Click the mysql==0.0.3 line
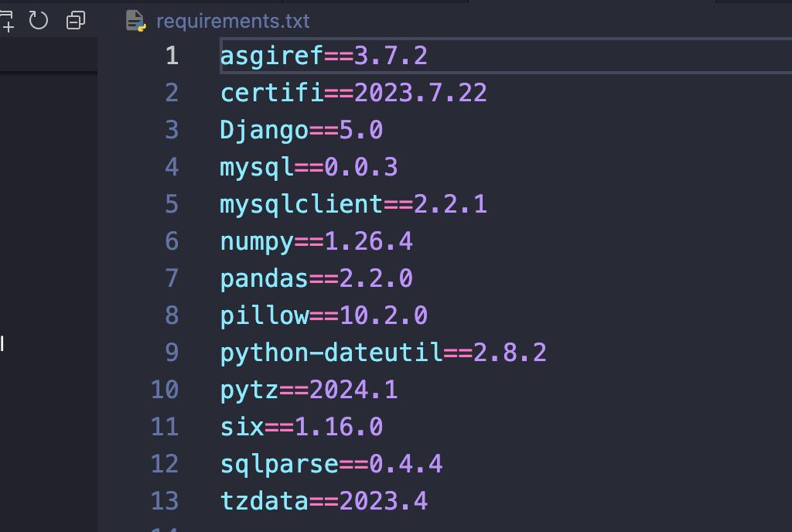This screenshot has height=532, width=792. [x=309, y=167]
